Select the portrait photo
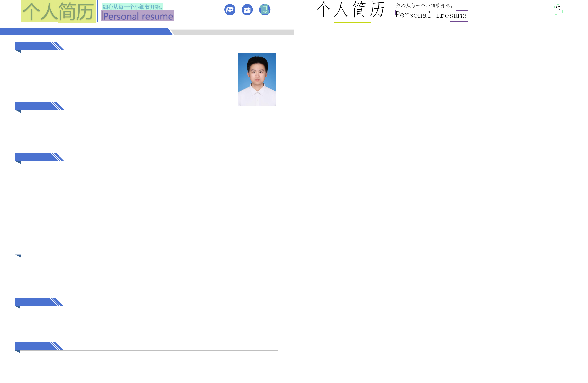Screen dimensions: 588x383 [x=257, y=80]
